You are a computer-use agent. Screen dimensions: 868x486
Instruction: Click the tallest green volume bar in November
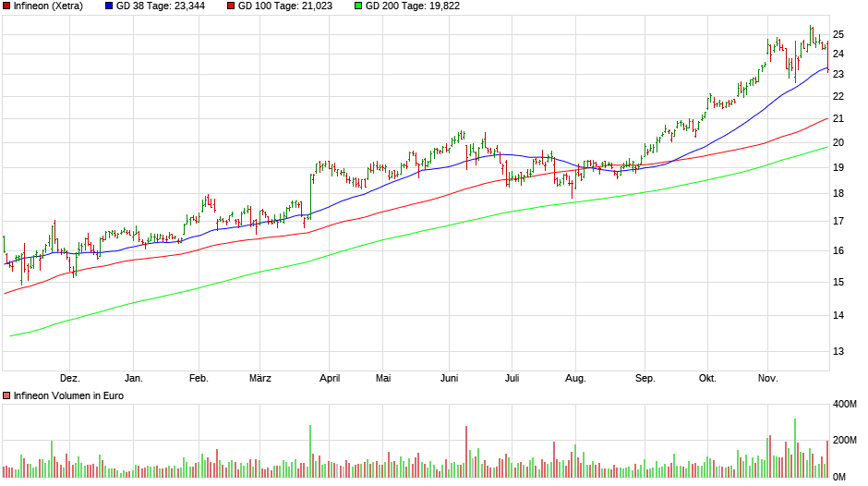(x=795, y=448)
